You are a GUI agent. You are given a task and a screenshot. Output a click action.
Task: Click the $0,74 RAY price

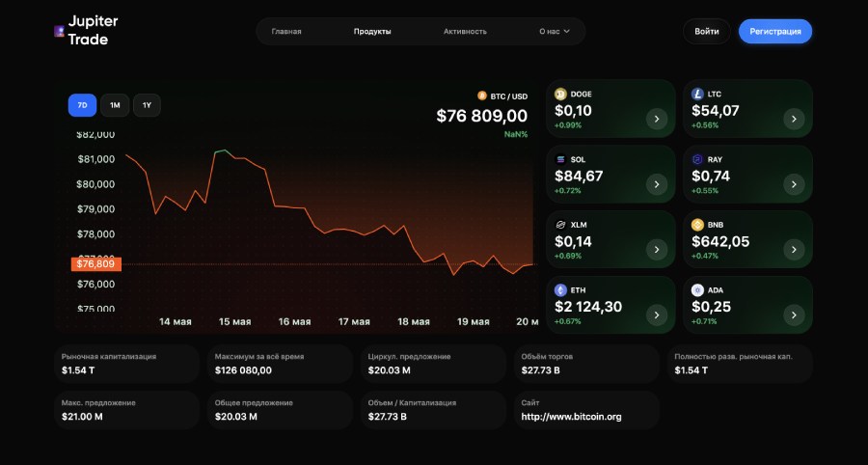tap(711, 176)
